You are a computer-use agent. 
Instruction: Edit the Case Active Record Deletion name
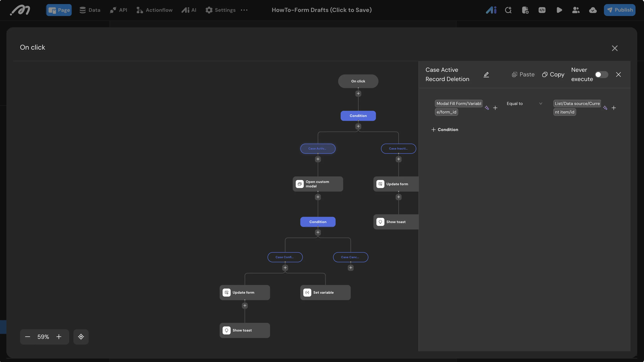point(486,75)
